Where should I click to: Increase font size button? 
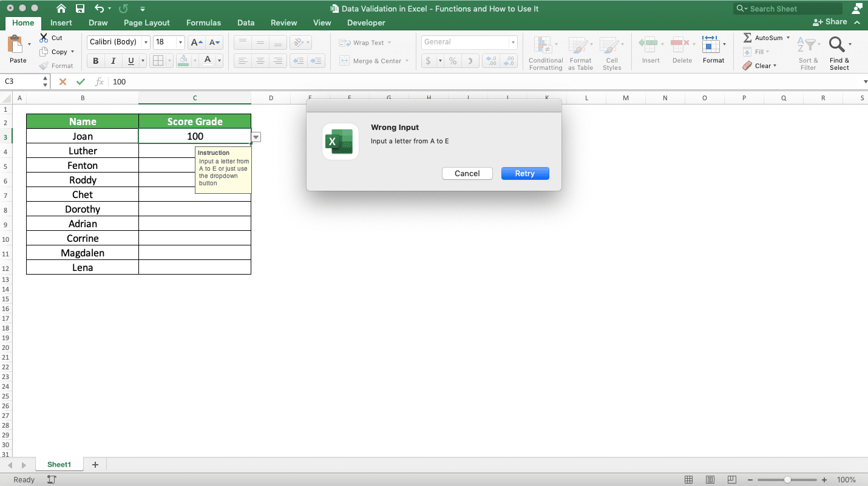(196, 43)
